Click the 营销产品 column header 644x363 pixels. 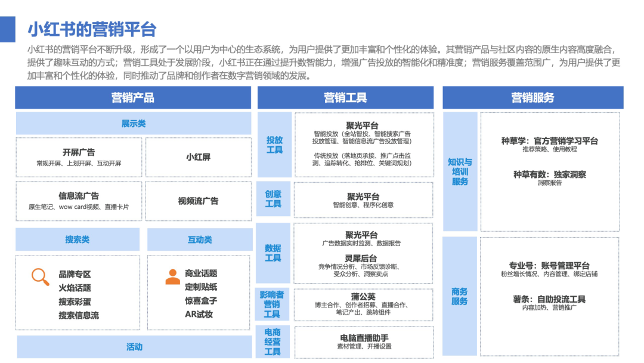(133, 98)
